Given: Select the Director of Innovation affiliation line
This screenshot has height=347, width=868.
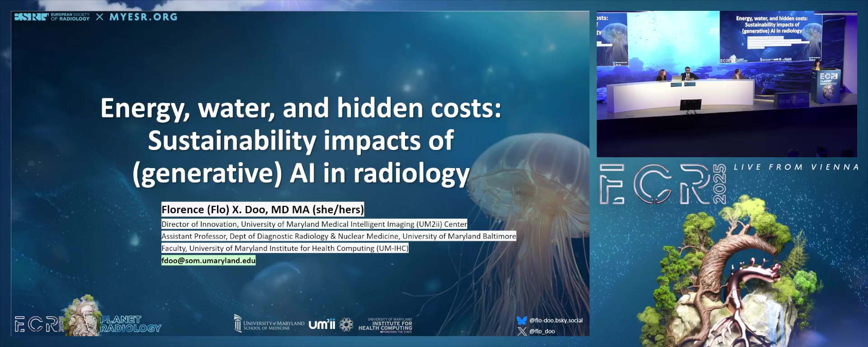Looking at the screenshot, I should [x=314, y=224].
